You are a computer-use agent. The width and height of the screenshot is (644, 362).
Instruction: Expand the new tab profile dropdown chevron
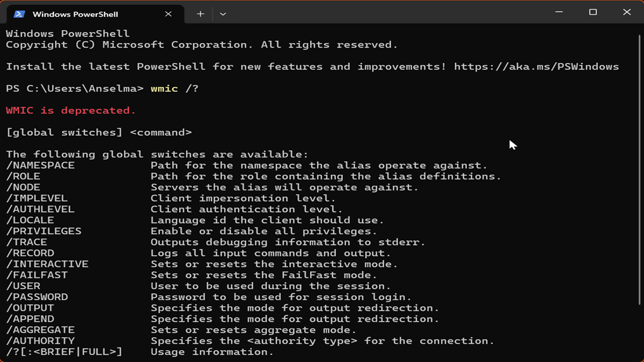(x=223, y=14)
